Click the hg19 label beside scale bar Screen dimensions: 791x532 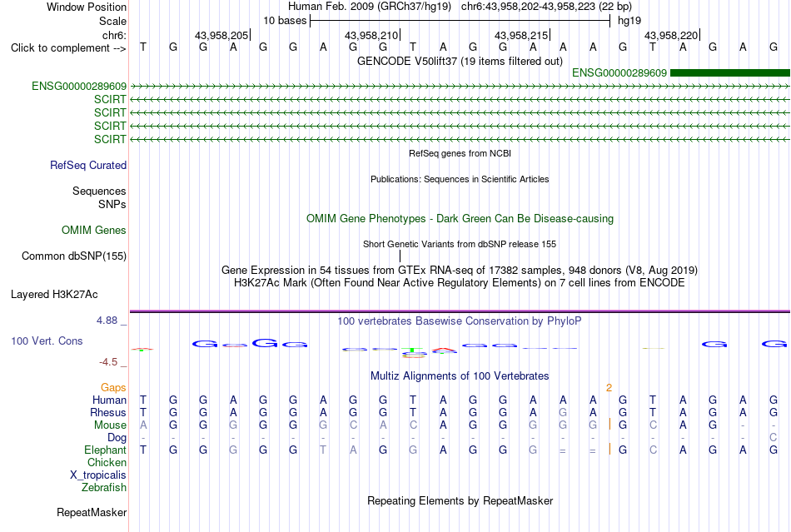coord(629,21)
